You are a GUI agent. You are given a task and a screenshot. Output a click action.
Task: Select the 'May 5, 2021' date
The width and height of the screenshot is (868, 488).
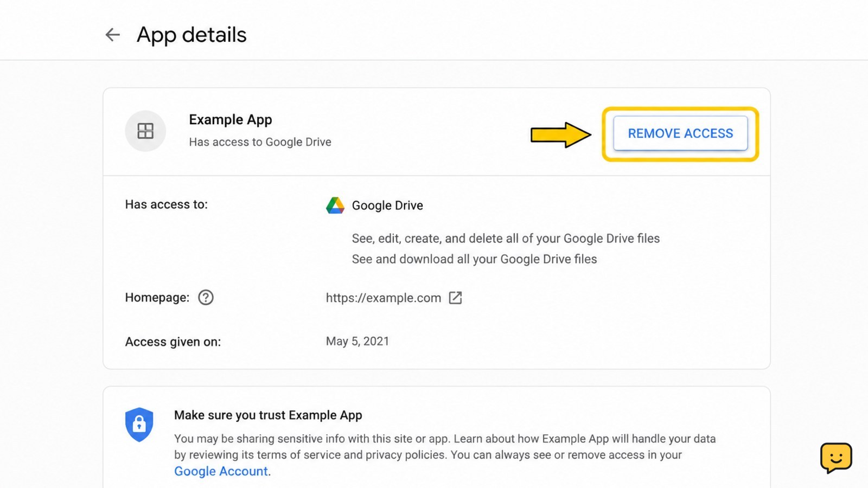point(358,342)
